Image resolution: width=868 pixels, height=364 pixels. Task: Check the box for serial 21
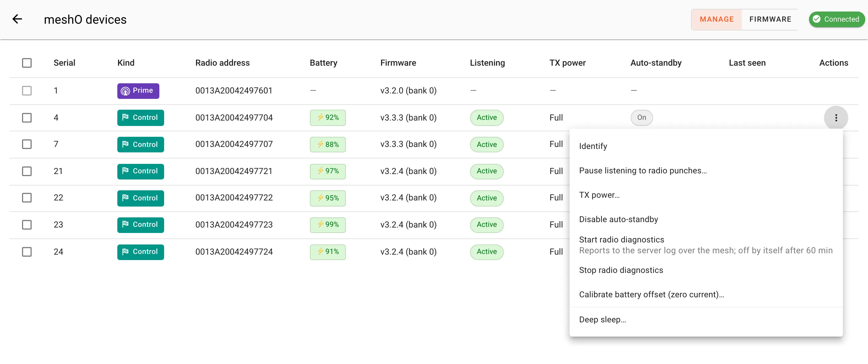27,171
